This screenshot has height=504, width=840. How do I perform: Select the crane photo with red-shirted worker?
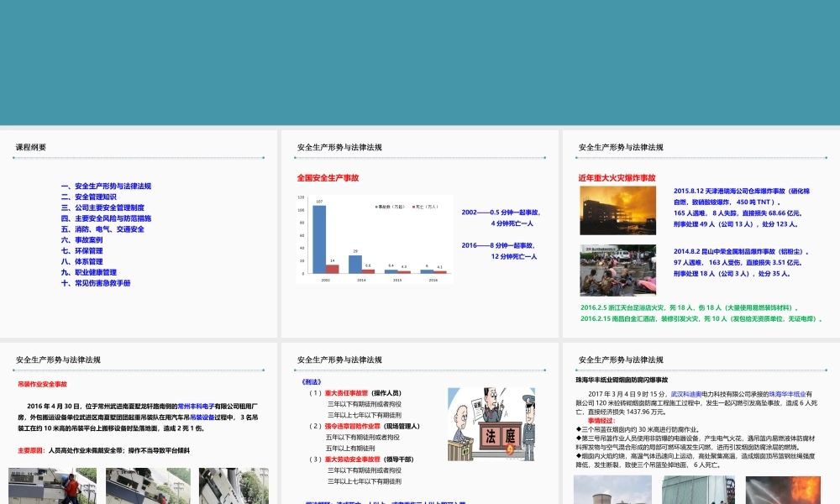coord(52,486)
